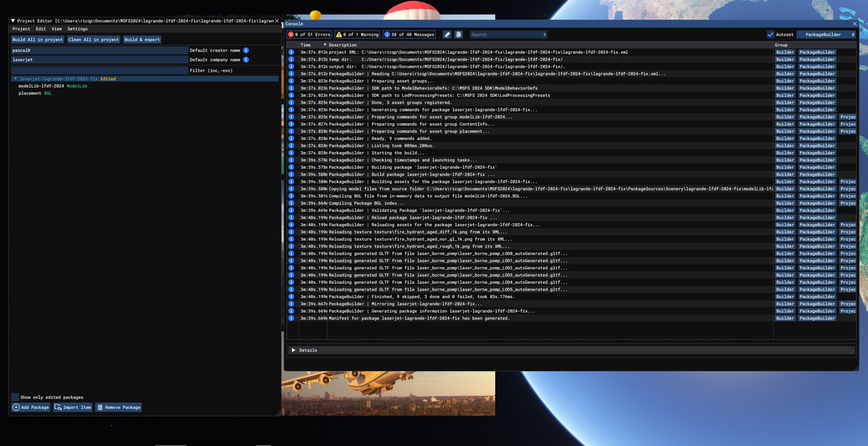
Task: Click the 'pascalR' creator name field
Action: pos(99,50)
